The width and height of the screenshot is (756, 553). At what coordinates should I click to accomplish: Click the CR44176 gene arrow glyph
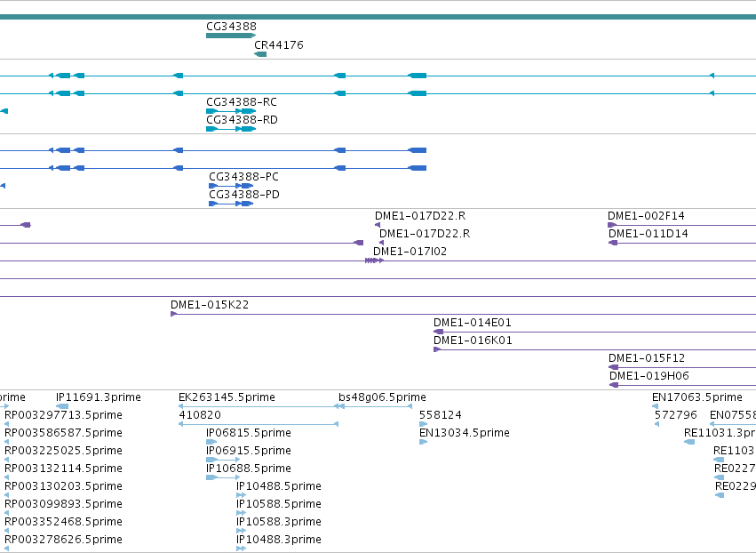260,54
